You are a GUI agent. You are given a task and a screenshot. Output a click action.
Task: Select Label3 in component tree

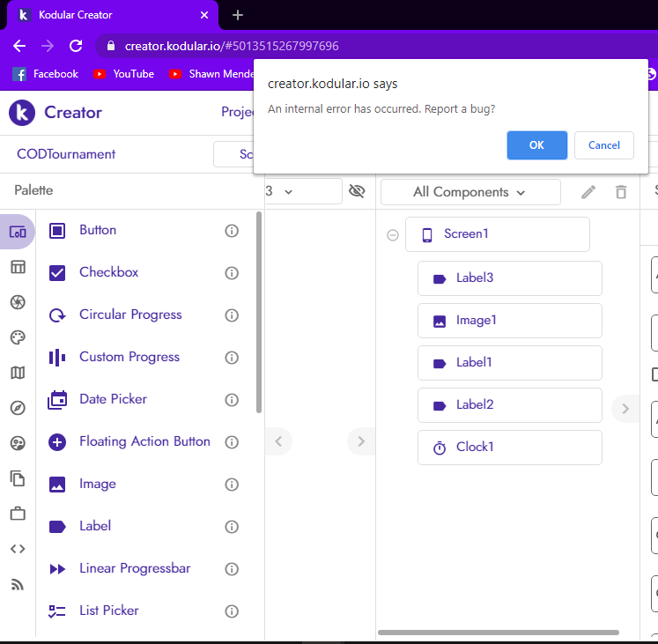coord(509,278)
